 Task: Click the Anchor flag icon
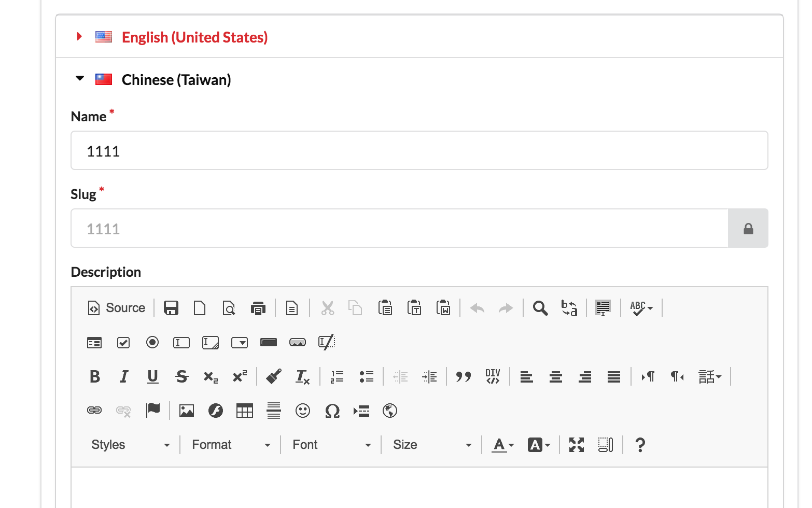tap(152, 411)
